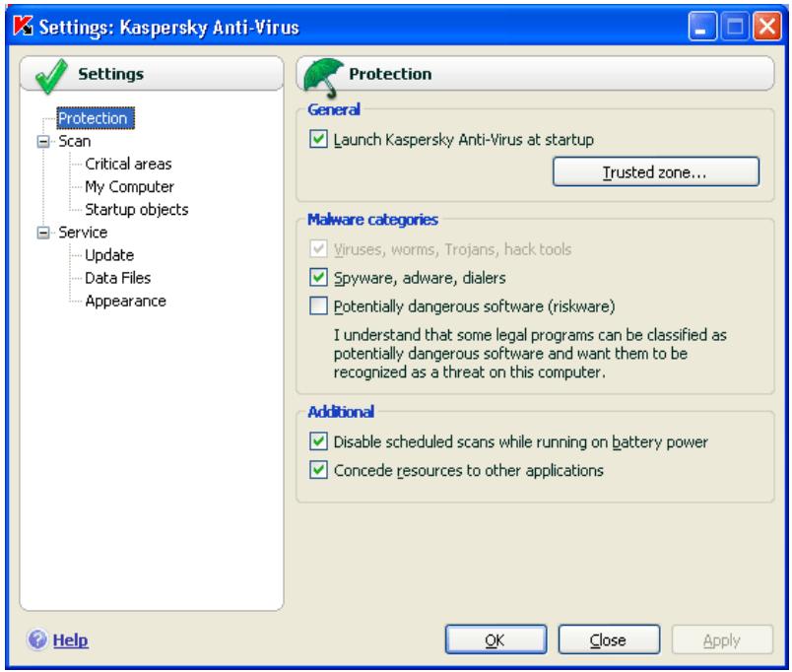
Task: Toggle Disable scheduled scans on battery power
Action: click(x=318, y=441)
